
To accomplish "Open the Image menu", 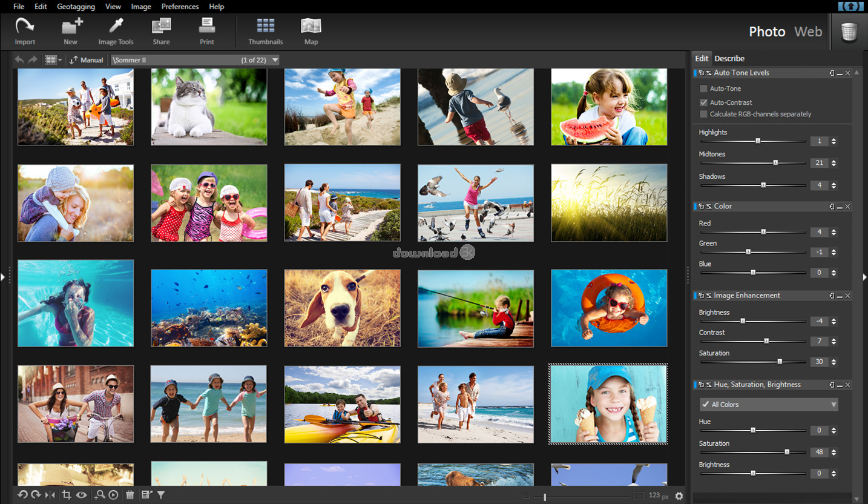I will (x=141, y=7).
